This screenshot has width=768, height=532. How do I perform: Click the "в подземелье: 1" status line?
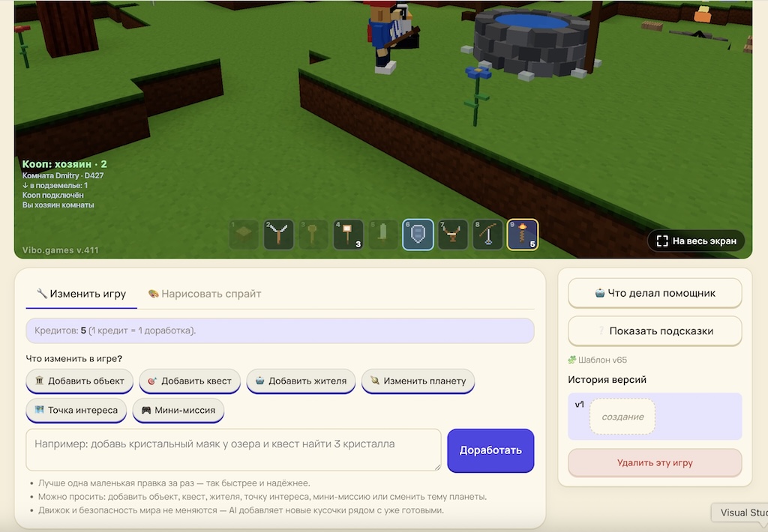pos(55,185)
